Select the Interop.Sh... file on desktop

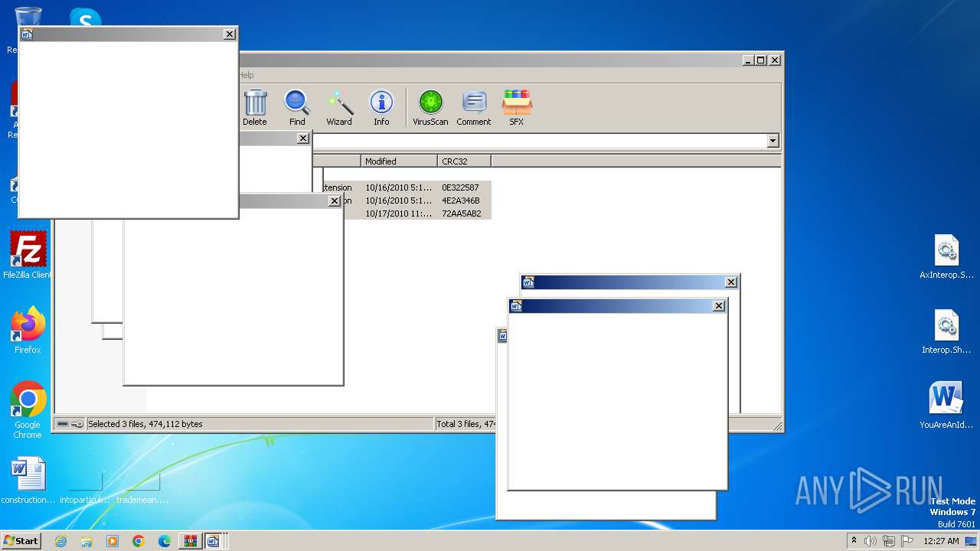[946, 332]
